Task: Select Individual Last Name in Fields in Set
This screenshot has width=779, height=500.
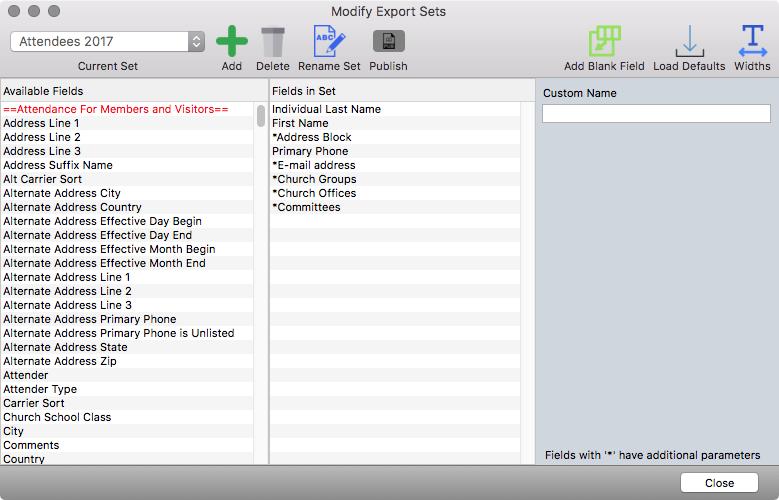Action: click(326, 109)
